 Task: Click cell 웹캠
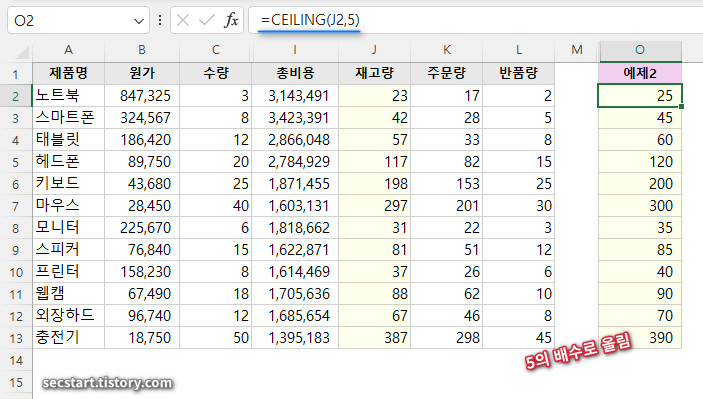tap(68, 294)
